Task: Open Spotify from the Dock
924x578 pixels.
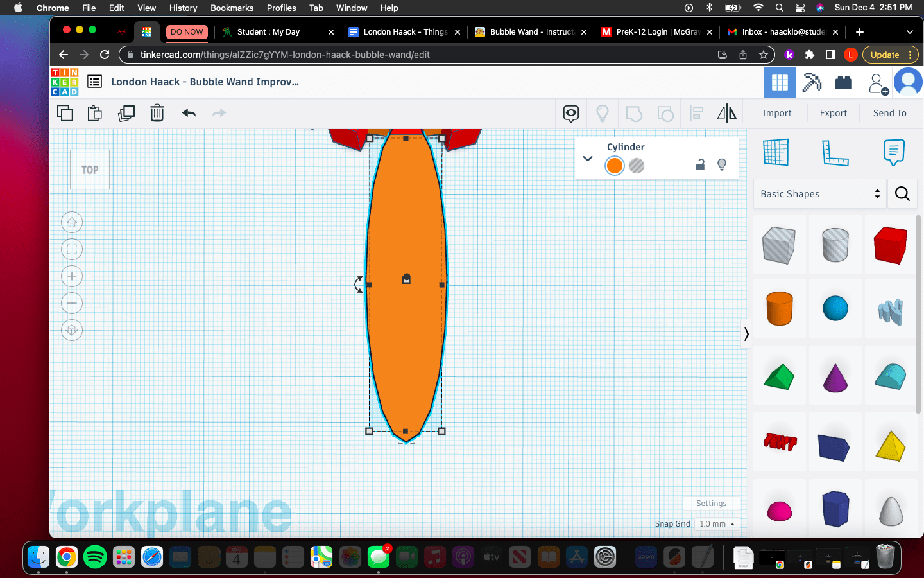Action: coord(95,557)
